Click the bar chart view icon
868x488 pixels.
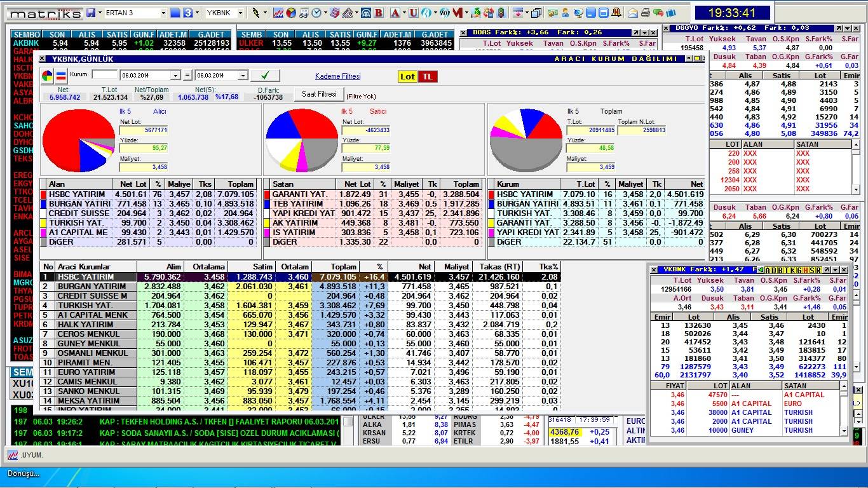[x=61, y=76]
